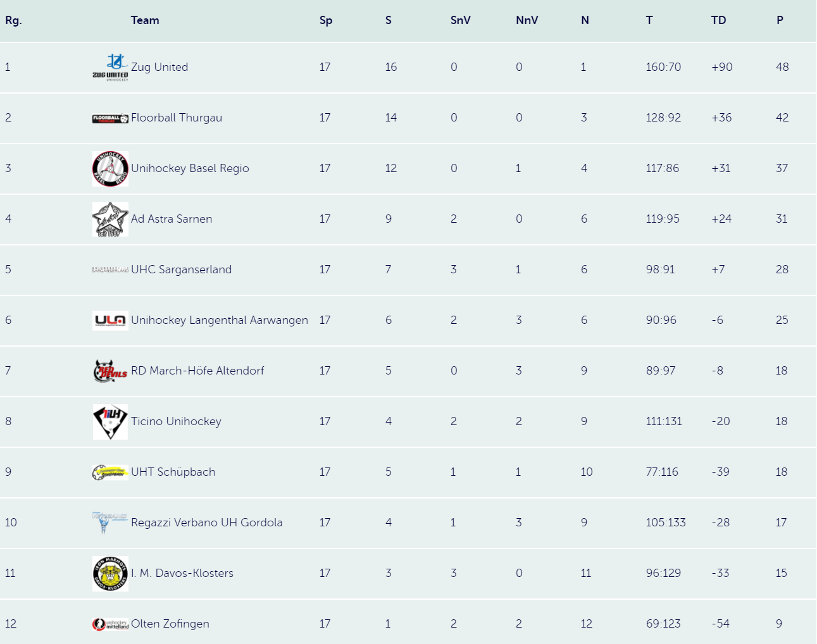Click the P points column header
817x644 pixels.
[x=780, y=20]
